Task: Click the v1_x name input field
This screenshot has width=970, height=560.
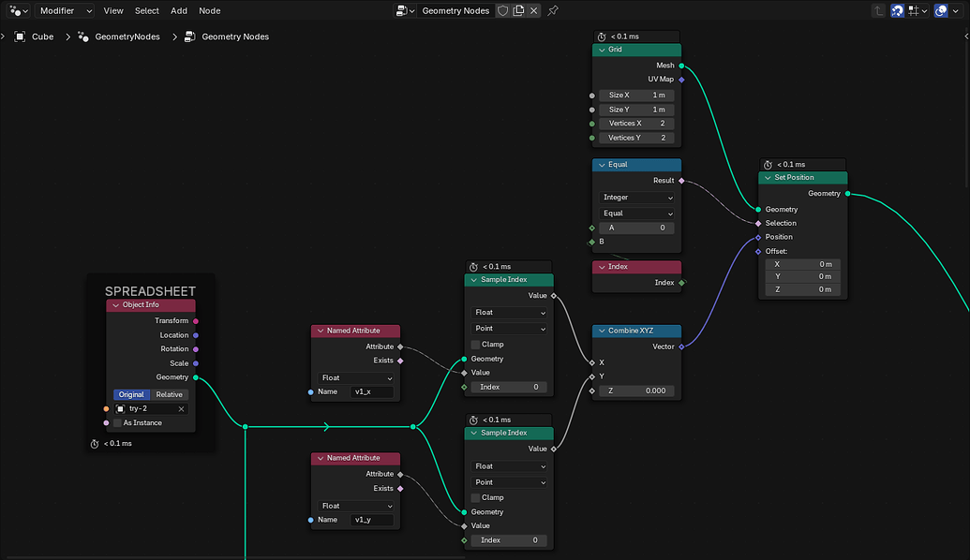Action: click(372, 391)
